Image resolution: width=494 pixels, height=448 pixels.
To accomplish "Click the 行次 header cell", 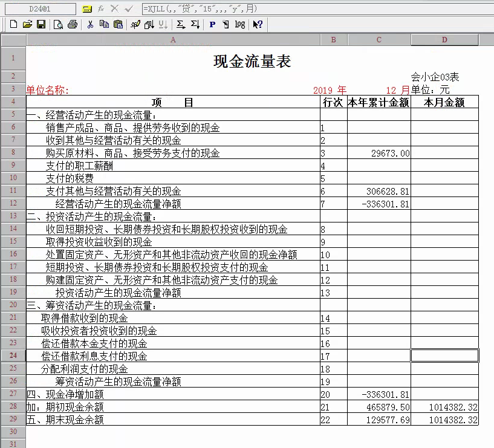I will coord(333,102).
